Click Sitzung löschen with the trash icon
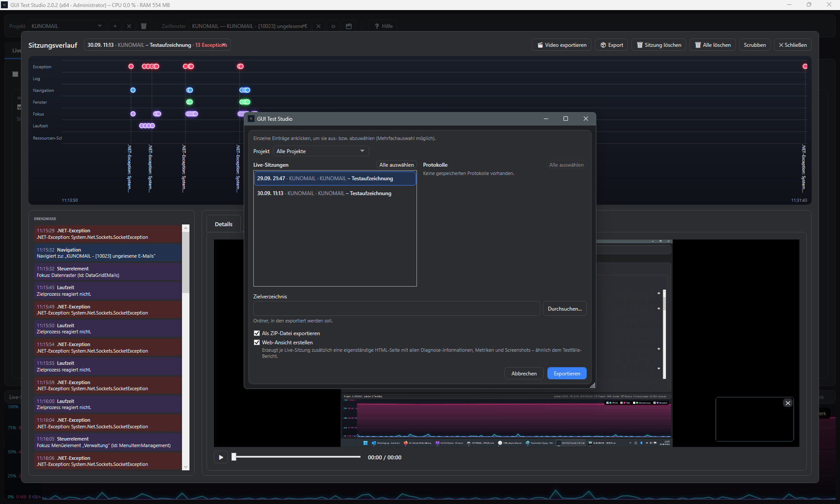840x504 pixels. [659, 45]
